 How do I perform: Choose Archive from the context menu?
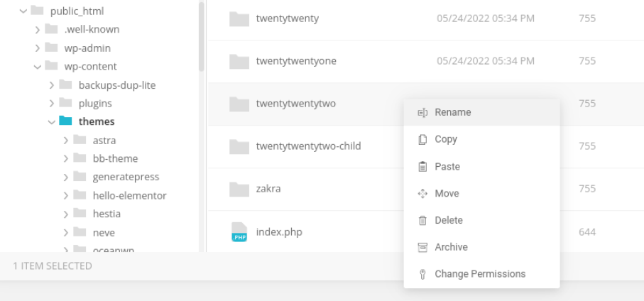point(482,247)
